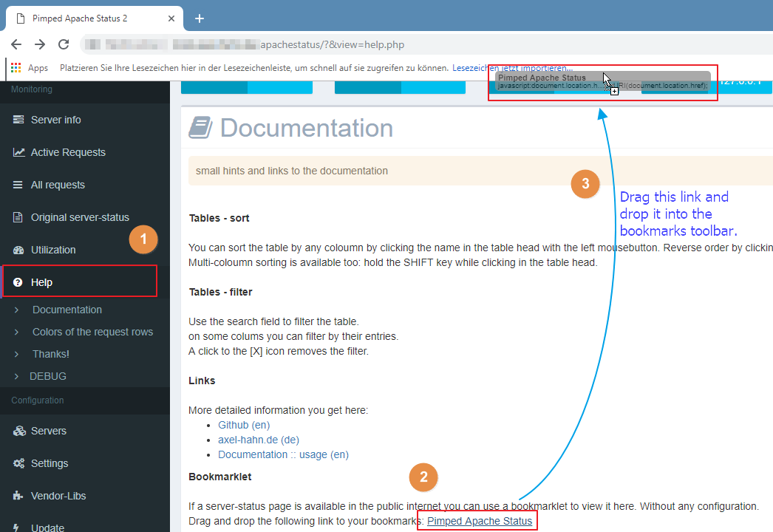Expand the DEBUG submenu chevron
This screenshot has height=532, width=773.
[x=17, y=376]
